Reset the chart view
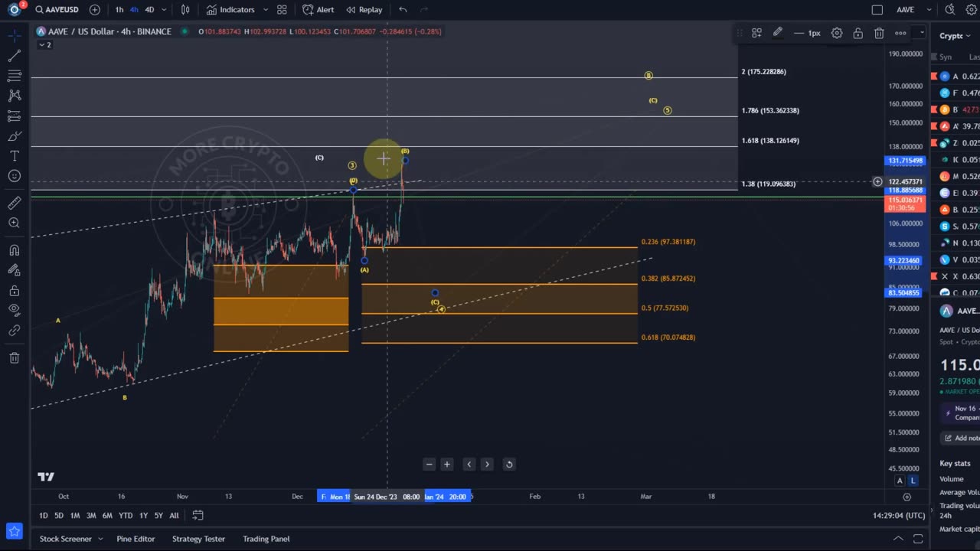 pos(509,464)
